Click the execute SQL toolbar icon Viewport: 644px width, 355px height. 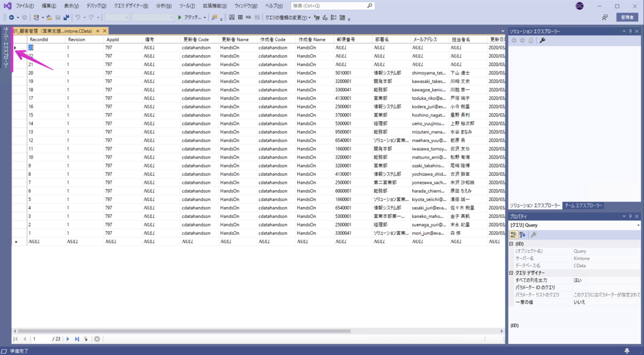click(x=317, y=17)
